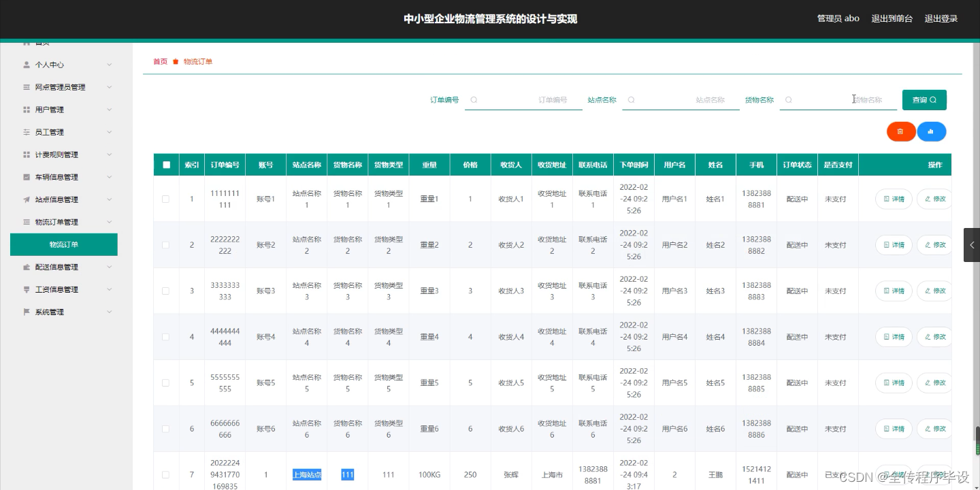980x490 pixels.
Task: Click the 100KG weight cell
Action: (429, 474)
